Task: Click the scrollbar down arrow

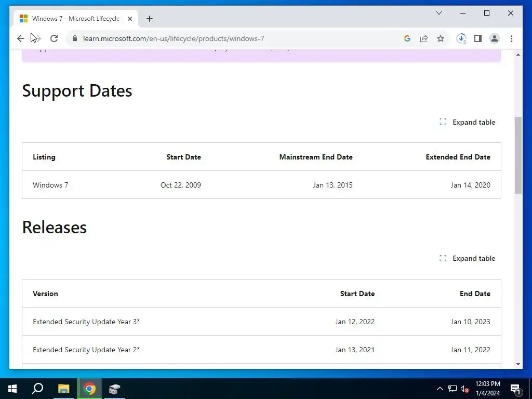Action: (518, 364)
